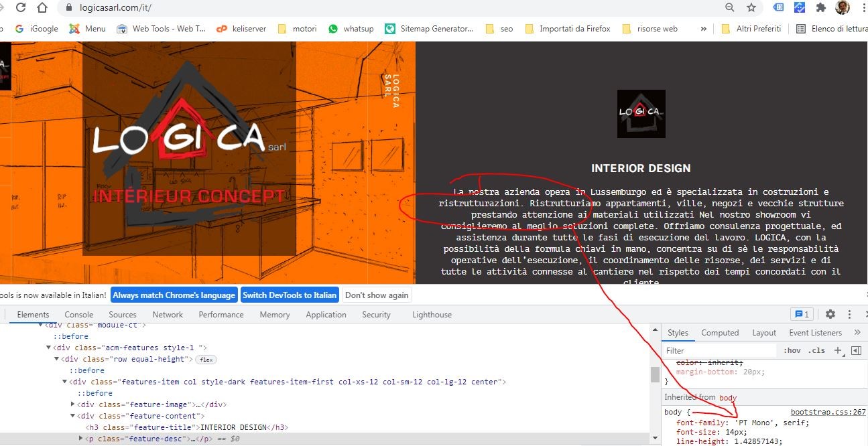Open zoom control in address bar

[730, 7]
